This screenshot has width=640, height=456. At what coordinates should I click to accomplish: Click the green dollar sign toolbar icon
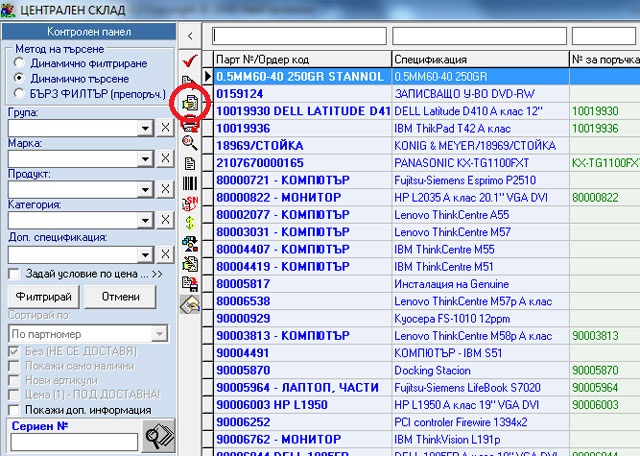pos(190,223)
